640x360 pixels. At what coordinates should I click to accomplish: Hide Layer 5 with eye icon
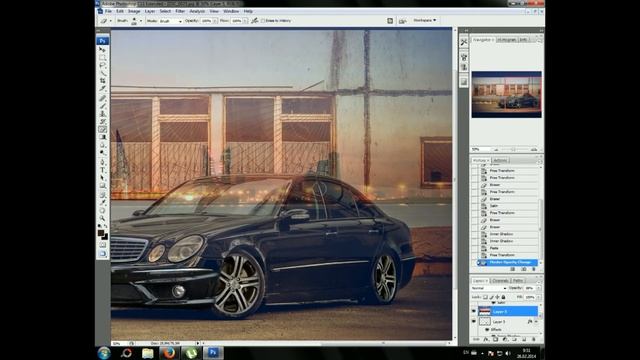[474, 311]
